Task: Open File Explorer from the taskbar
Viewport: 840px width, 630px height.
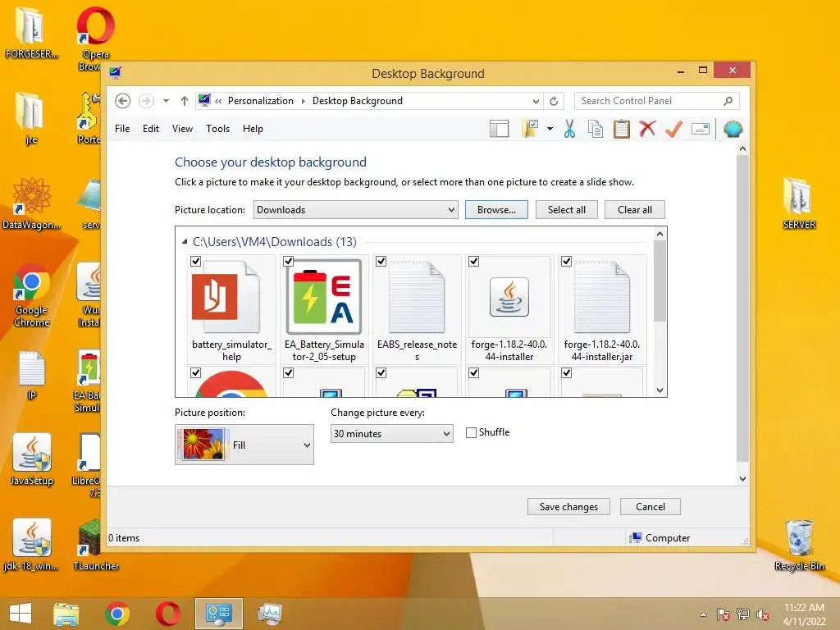Action: (x=66, y=614)
